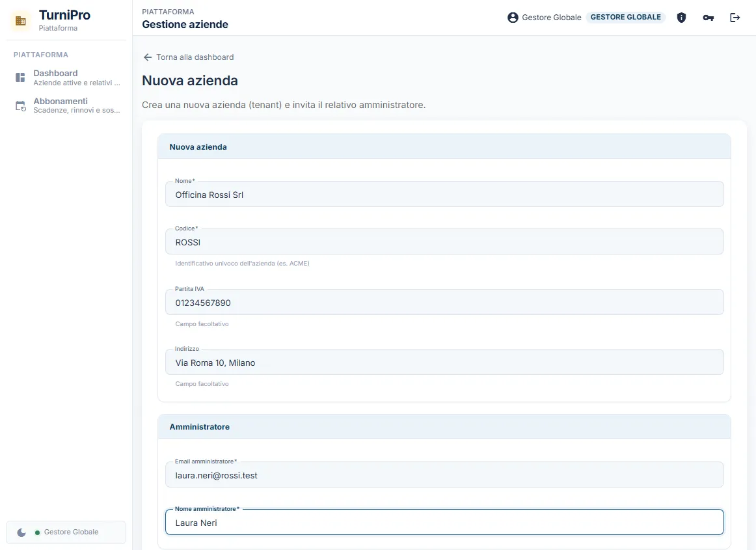Image resolution: width=756 pixels, height=550 pixels.
Task: Click the TurniPro brand name
Action: pyautogui.click(x=64, y=15)
